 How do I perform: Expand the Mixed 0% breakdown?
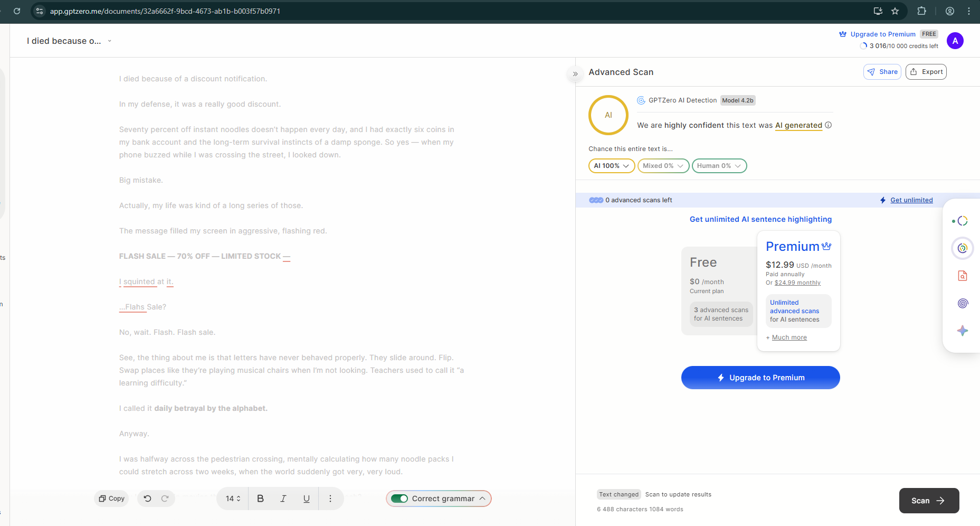pos(663,166)
